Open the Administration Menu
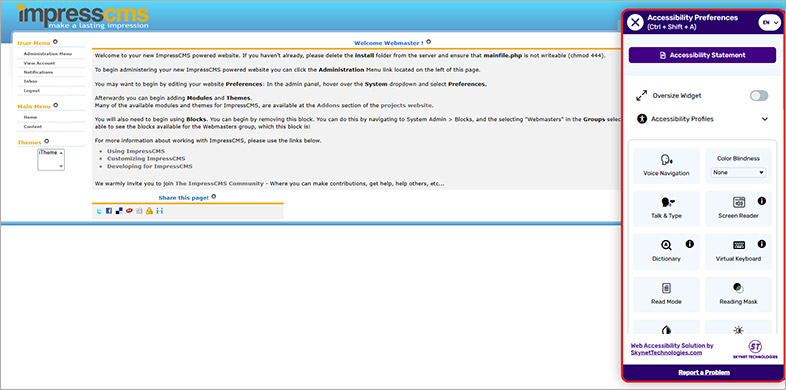Viewport: 786px width, 390px height. pos(48,54)
